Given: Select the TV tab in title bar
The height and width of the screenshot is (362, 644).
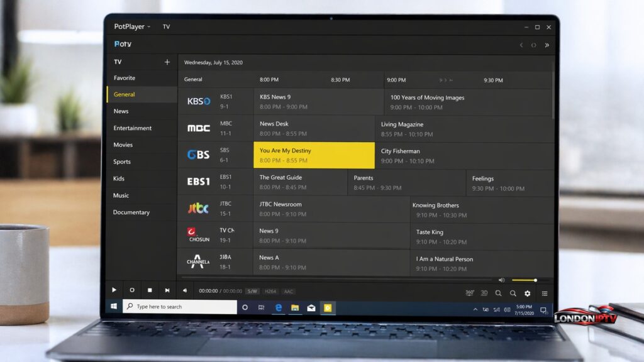Looking at the screenshot, I should 166,26.
